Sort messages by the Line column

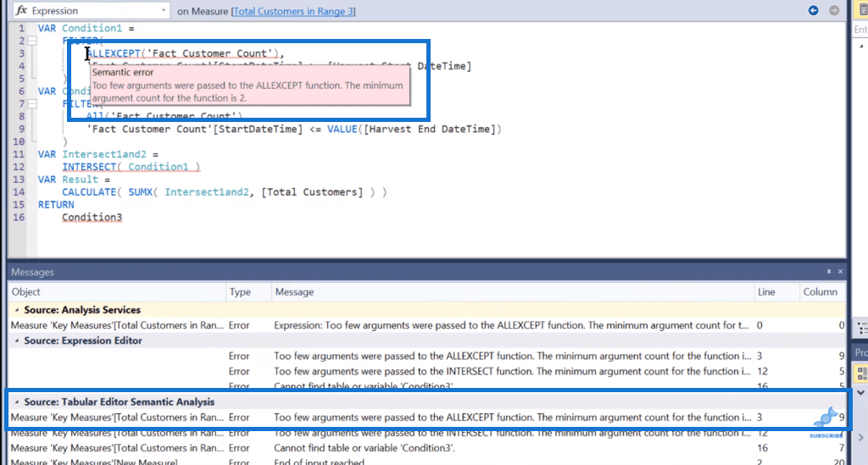coord(776,292)
